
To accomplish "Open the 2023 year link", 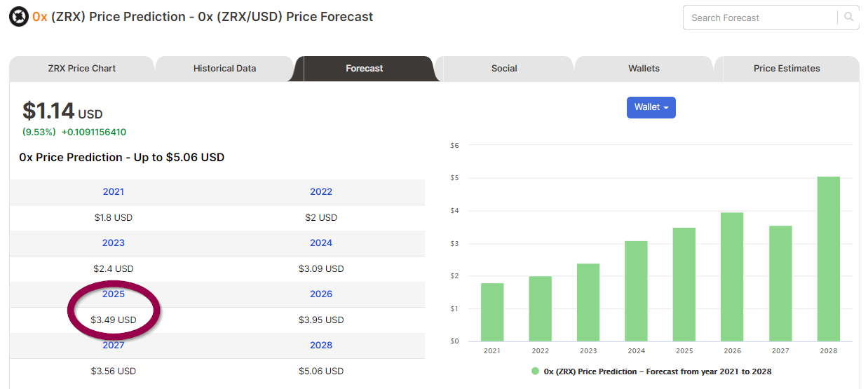I will point(114,243).
